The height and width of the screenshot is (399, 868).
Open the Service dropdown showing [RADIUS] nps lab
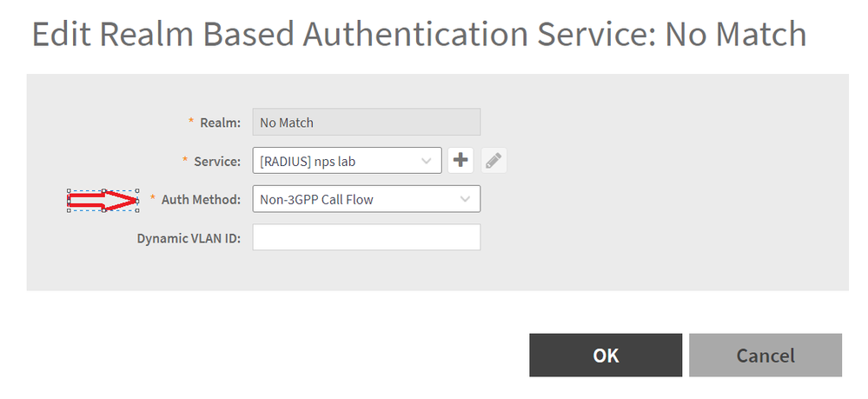347,161
